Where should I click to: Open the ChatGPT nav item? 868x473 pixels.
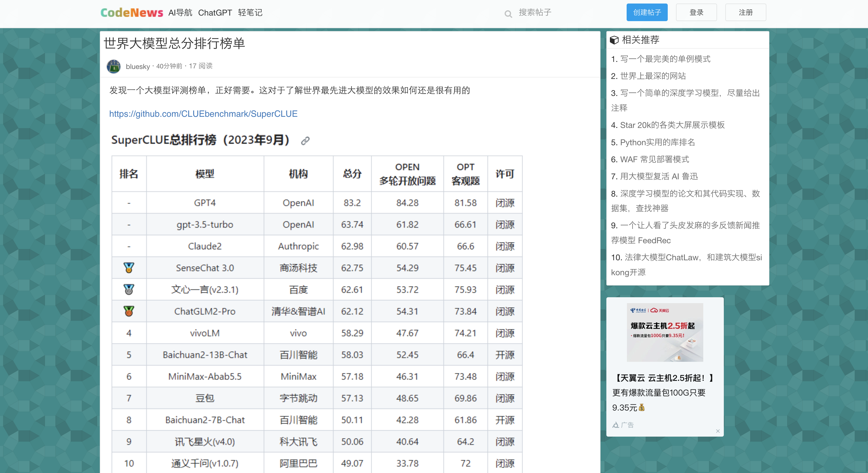tap(215, 12)
